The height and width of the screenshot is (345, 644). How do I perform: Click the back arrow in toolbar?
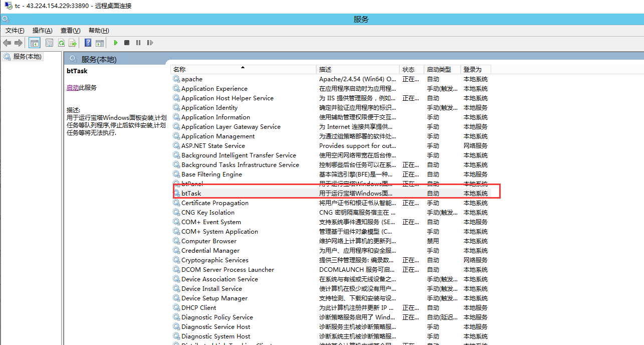tap(7, 43)
